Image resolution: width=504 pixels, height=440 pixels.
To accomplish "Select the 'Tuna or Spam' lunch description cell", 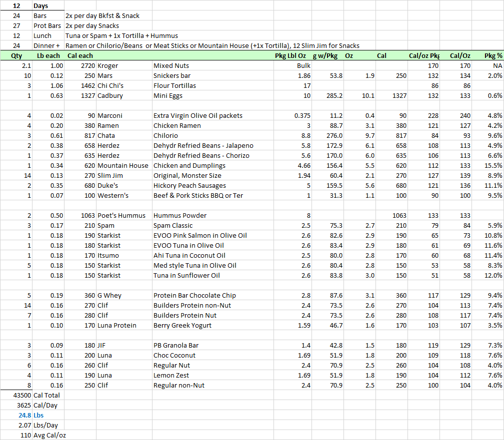I will [x=121, y=35].
